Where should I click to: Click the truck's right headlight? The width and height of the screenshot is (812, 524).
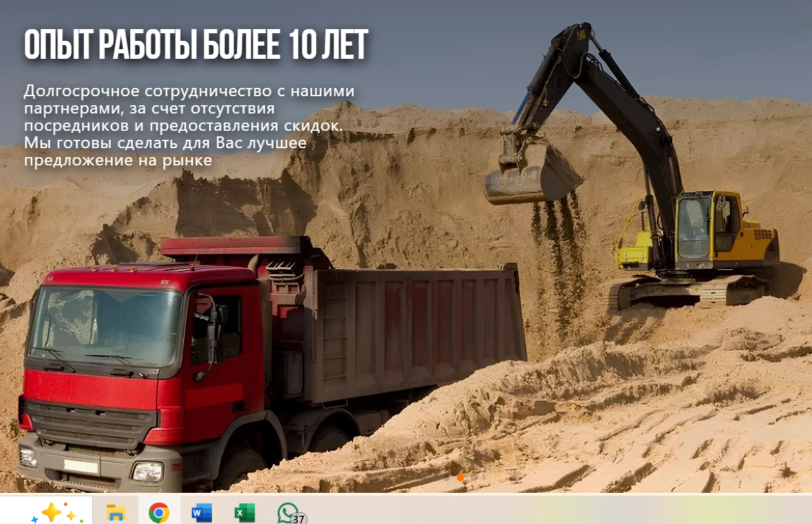[x=147, y=471]
